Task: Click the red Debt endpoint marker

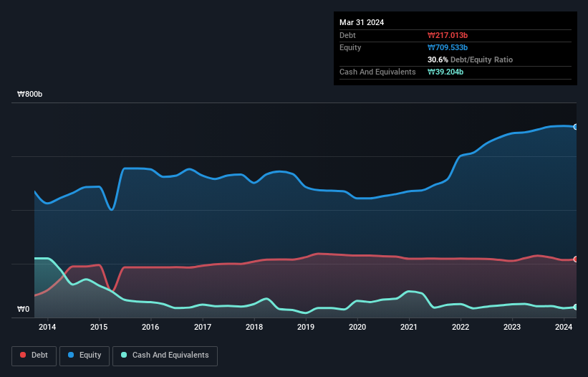Action: 576,259
